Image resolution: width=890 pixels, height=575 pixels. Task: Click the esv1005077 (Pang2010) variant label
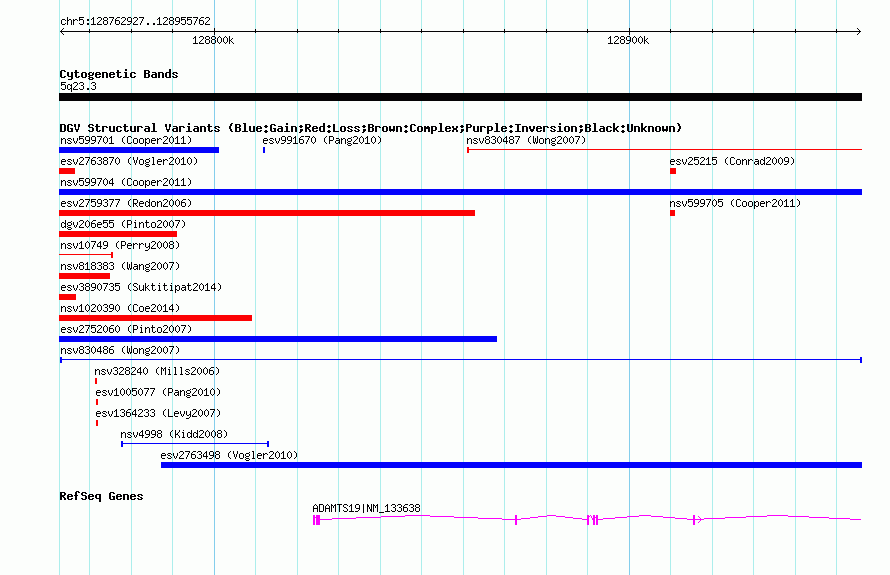158,392
